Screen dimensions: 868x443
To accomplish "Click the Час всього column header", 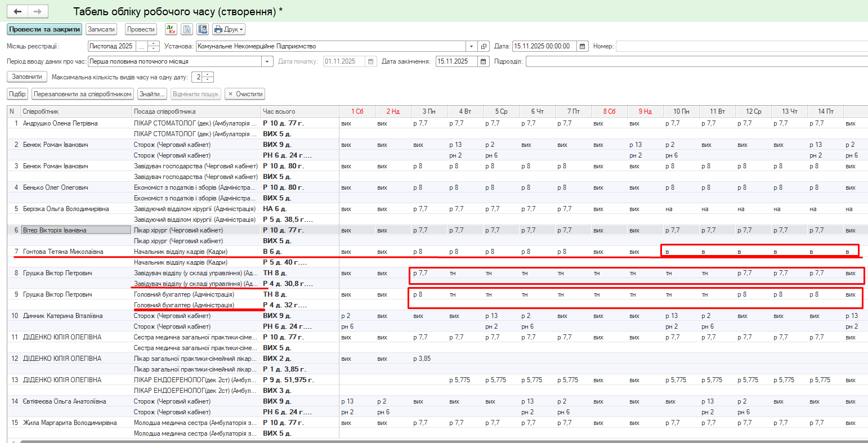I will click(x=298, y=111).
